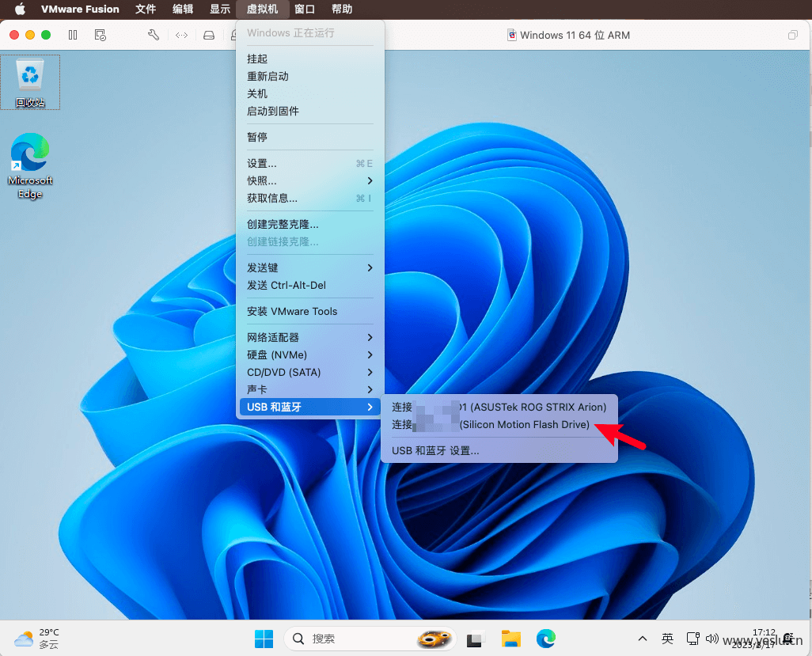Expand the 快照... submenu
812x656 pixels.
(x=309, y=180)
